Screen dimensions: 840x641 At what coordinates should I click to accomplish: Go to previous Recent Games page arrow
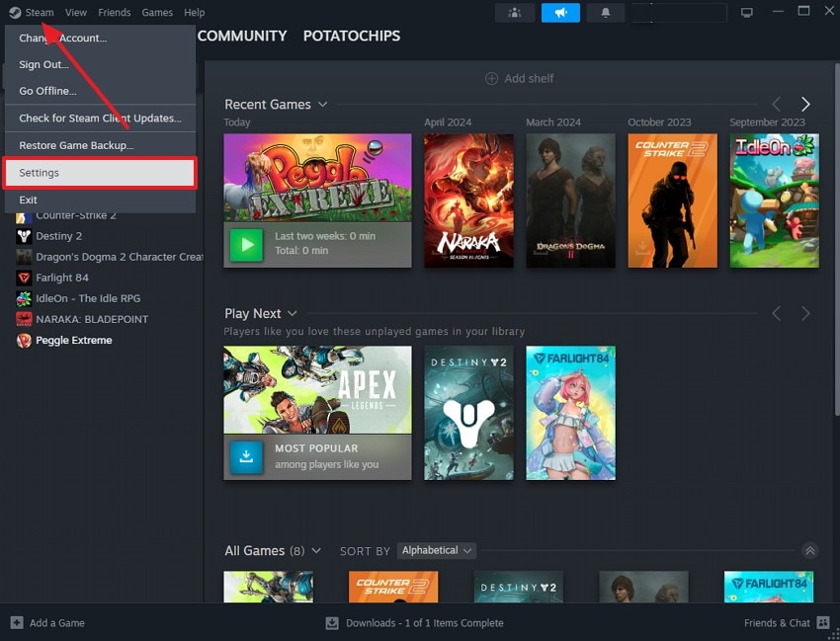click(776, 104)
